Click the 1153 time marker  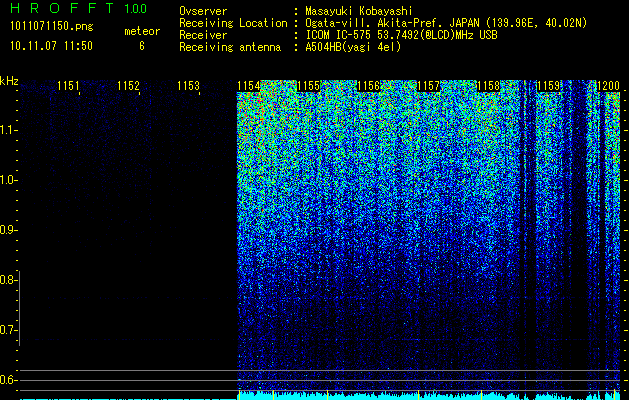click(x=188, y=86)
